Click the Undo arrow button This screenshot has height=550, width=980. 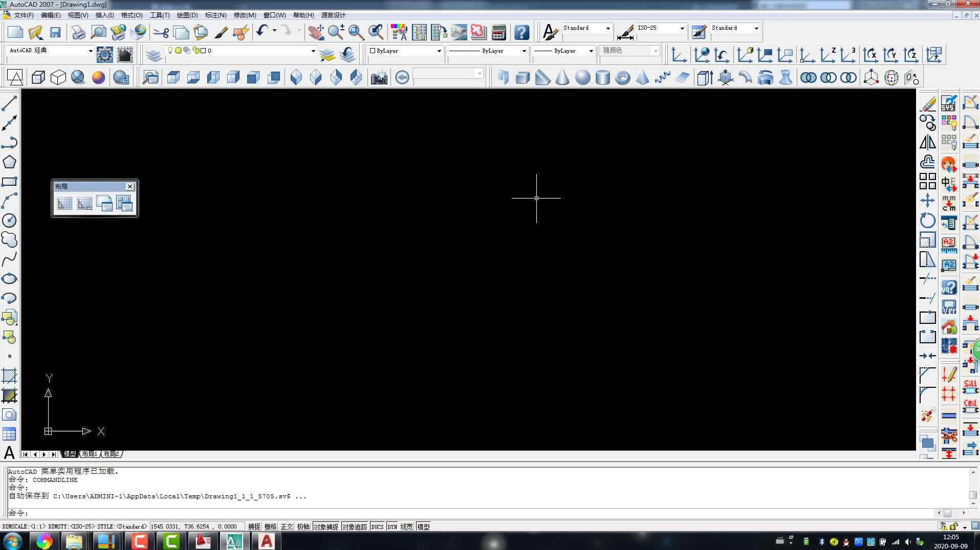pos(262,32)
